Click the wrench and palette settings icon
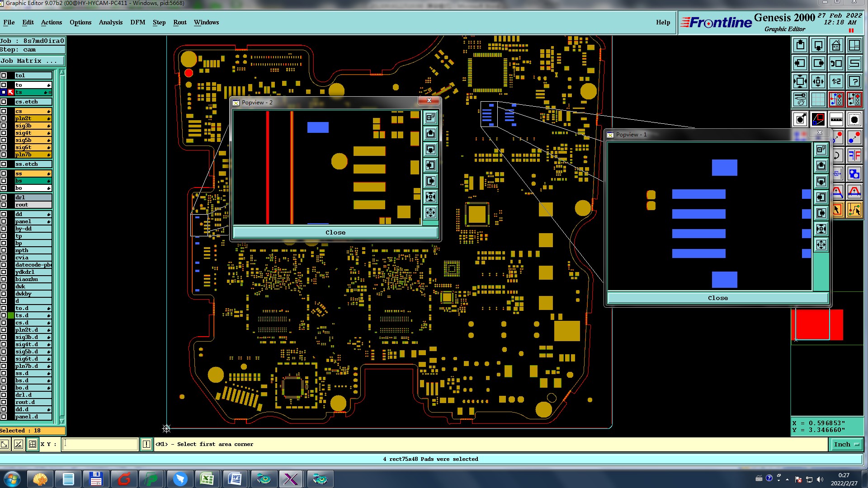Image resolution: width=868 pixels, height=488 pixels. tap(800, 99)
